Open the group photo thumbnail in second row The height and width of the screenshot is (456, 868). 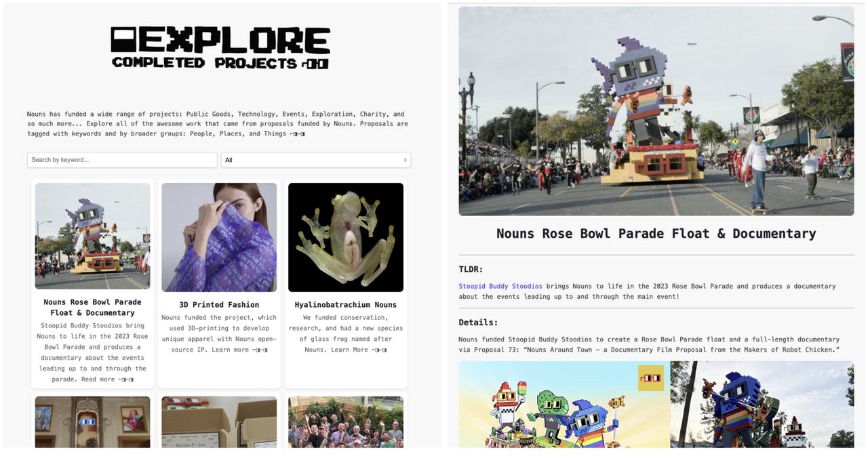click(x=346, y=422)
